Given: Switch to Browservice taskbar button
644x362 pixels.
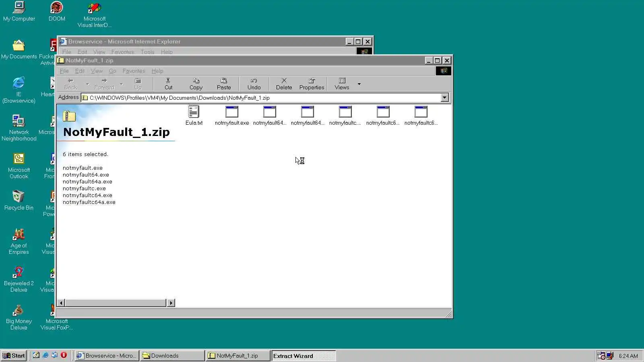Looking at the screenshot, I should click(x=107, y=356).
